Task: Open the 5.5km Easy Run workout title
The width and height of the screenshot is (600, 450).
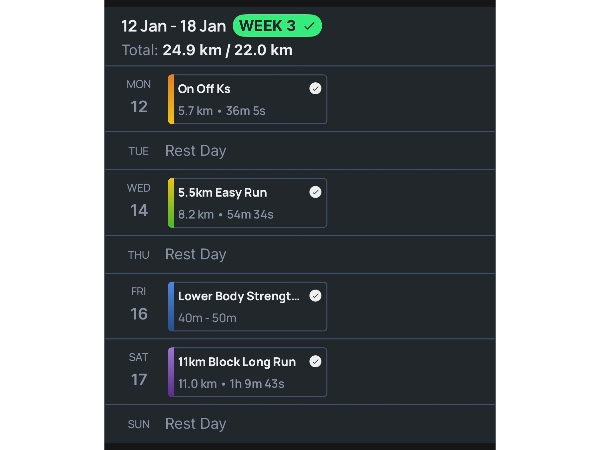Action: pyautogui.click(x=222, y=192)
